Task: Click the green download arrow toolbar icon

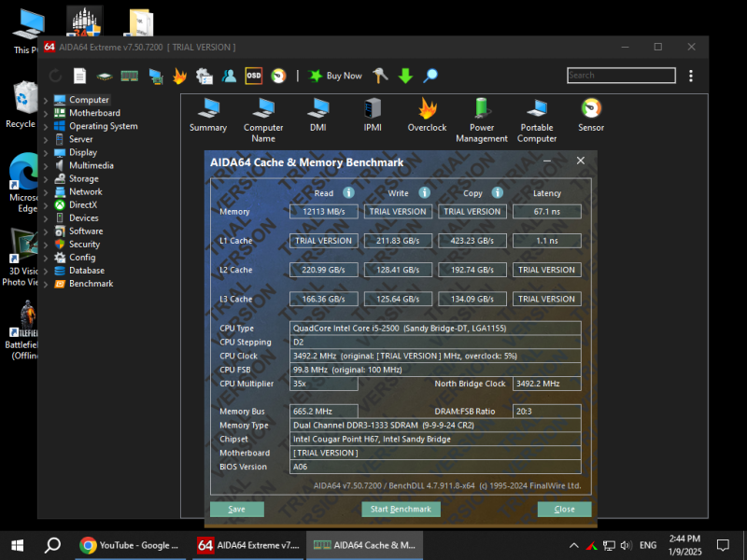Action: 405,76
